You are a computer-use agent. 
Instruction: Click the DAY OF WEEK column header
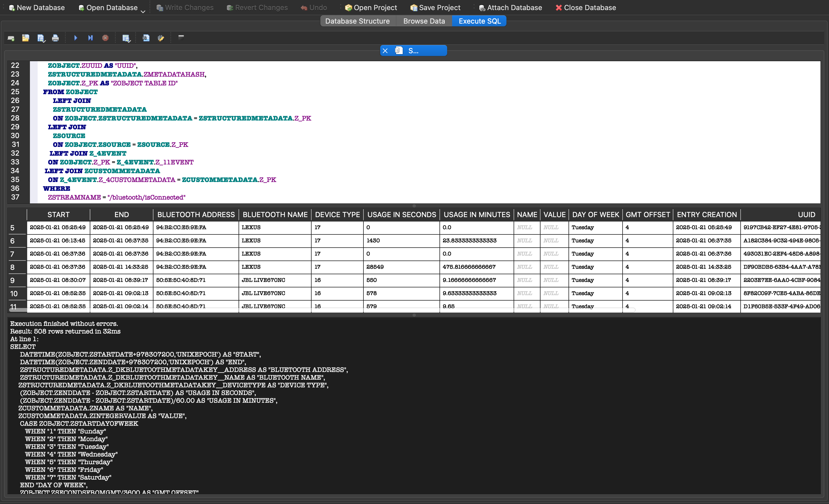point(596,215)
